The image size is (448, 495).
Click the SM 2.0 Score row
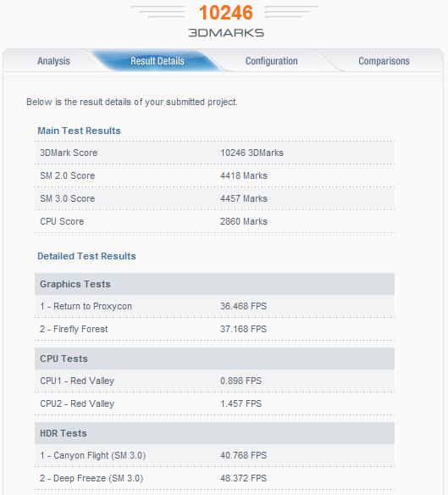point(214,175)
